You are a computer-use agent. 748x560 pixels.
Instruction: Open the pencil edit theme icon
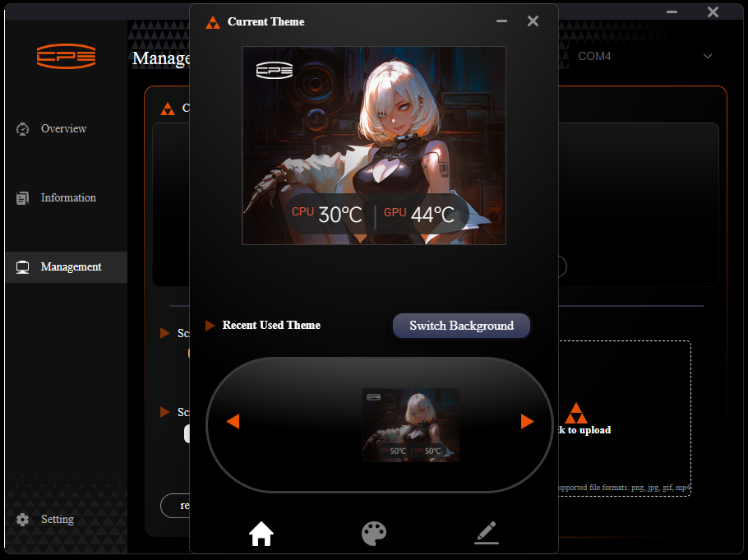(487, 533)
